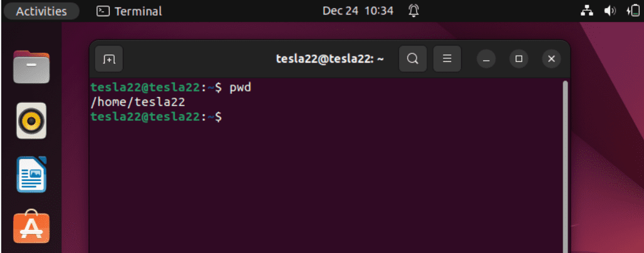The width and height of the screenshot is (644, 253).
Task: Minimize the terminal window
Action: (487, 59)
